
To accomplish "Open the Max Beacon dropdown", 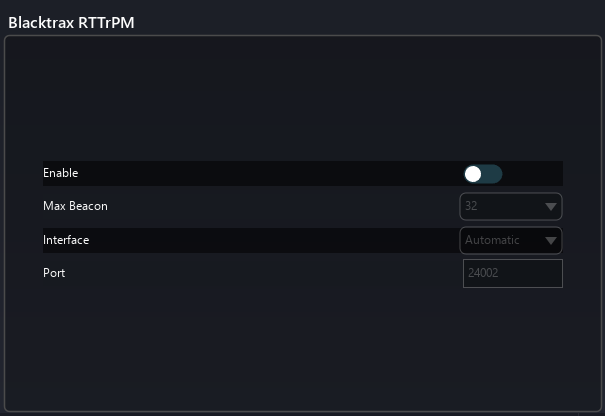I will pos(510,207).
